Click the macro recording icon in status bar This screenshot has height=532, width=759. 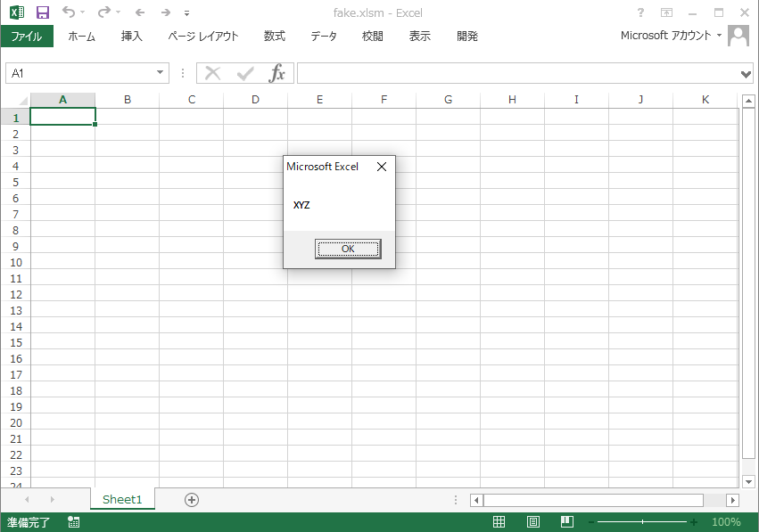73,522
